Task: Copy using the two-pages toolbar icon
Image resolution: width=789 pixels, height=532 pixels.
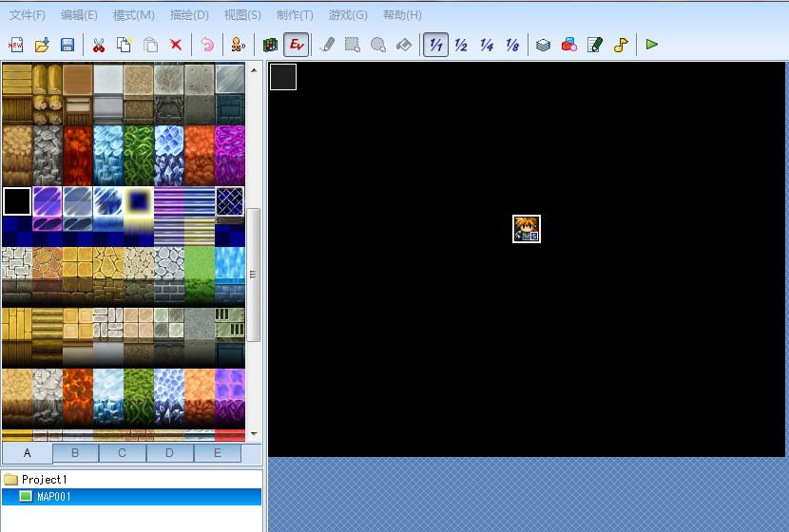Action: click(125, 45)
